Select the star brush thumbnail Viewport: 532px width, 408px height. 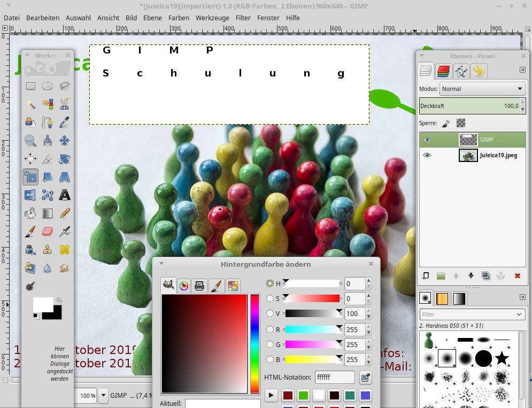click(x=502, y=358)
